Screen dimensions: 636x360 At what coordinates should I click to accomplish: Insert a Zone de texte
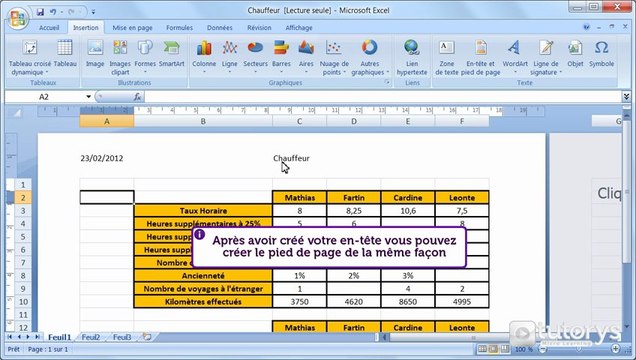(x=447, y=58)
